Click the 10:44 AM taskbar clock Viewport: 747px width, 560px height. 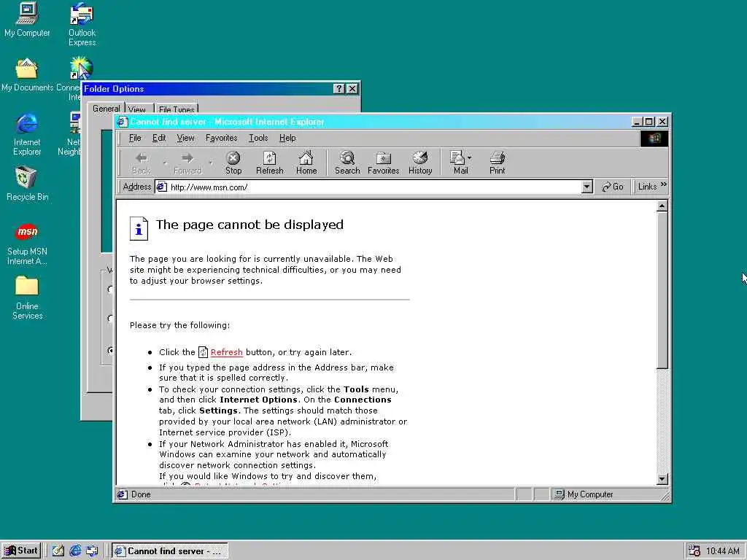[723, 551]
